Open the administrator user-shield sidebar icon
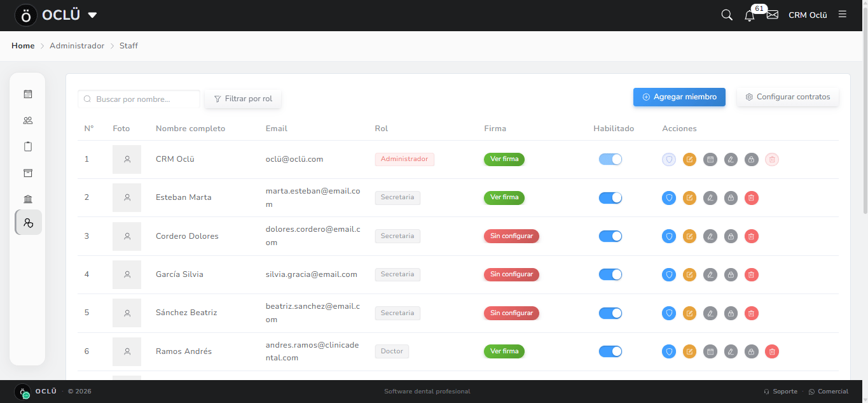The image size is (868, 403). (28, 222)
